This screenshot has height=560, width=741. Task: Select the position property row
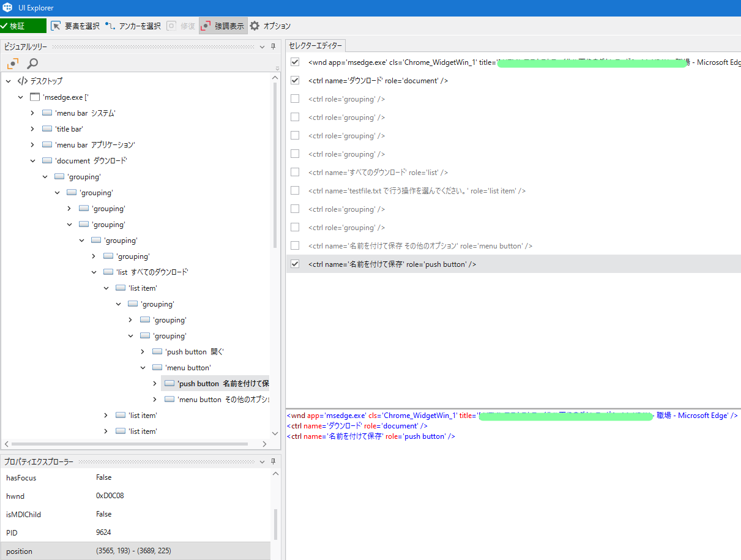(135, 551)
